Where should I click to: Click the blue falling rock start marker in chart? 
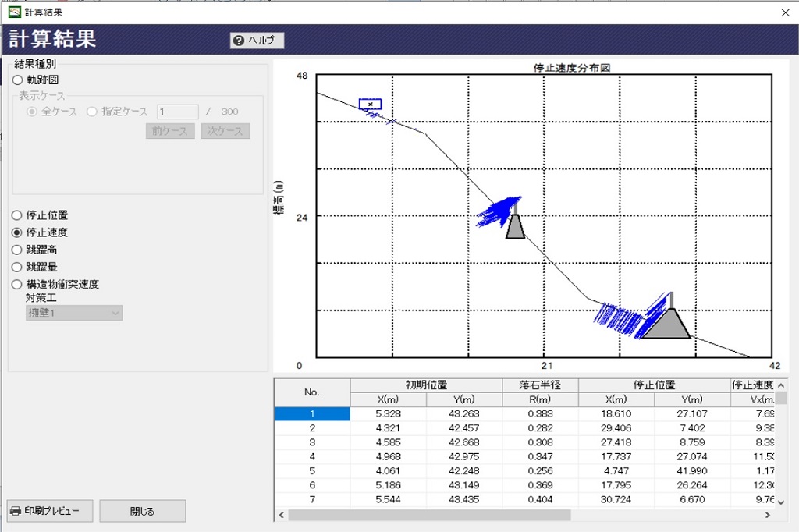coord(370,104)
